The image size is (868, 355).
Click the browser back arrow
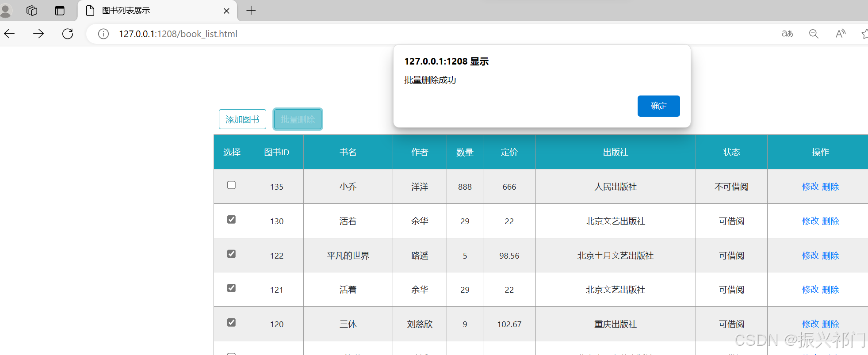pyautogui.click(x=9, y=34)
